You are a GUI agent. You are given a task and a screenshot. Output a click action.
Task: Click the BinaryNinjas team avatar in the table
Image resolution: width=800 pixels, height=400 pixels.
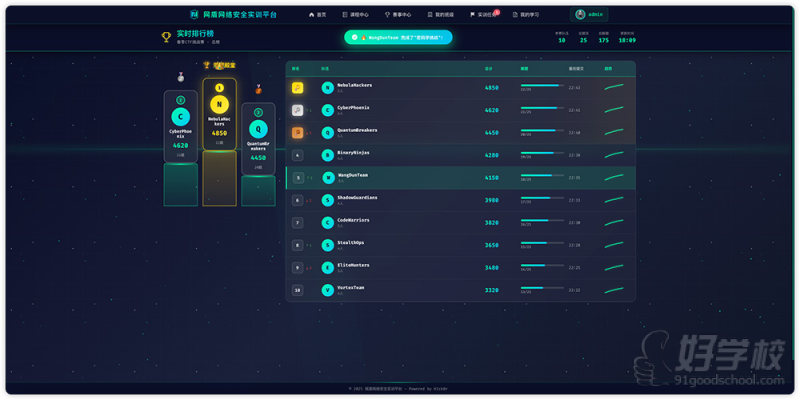(327, 155)
